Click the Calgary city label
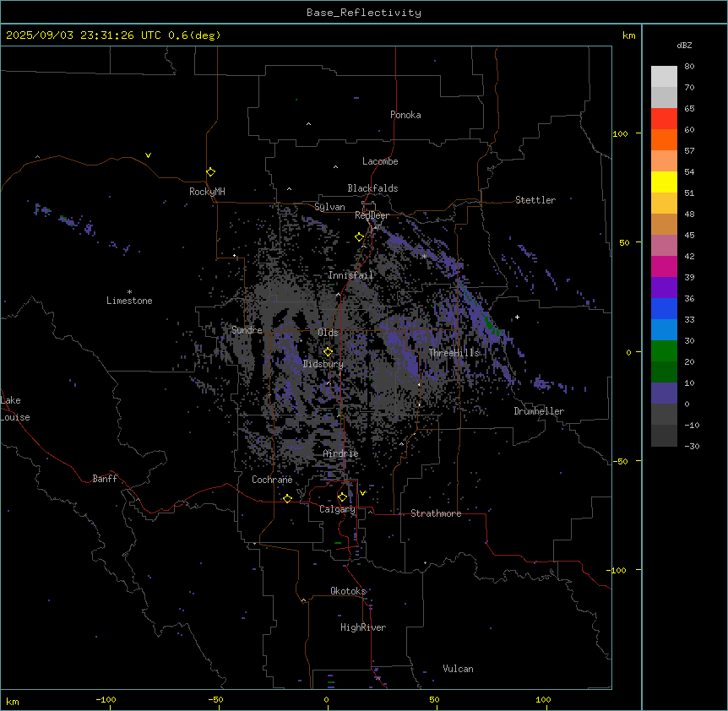This screenshot has width=728, height=711. (x=337, y=509)
